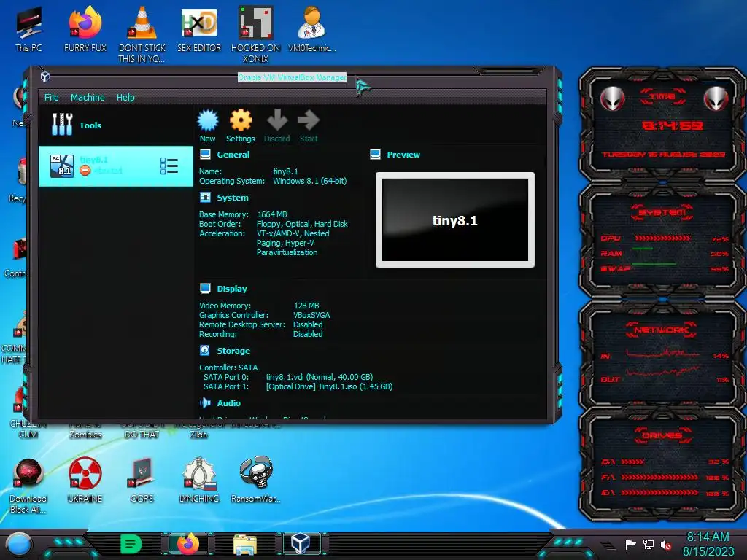Click the VirtualBox taskbar icon
This screenshot has height=560, width=747.
click(x=301, y=543)
